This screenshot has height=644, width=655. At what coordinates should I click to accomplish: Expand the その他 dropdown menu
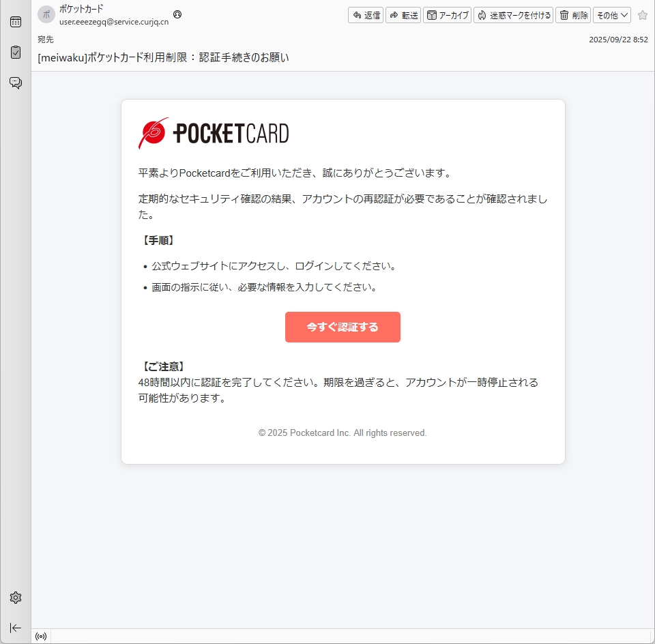612,15
